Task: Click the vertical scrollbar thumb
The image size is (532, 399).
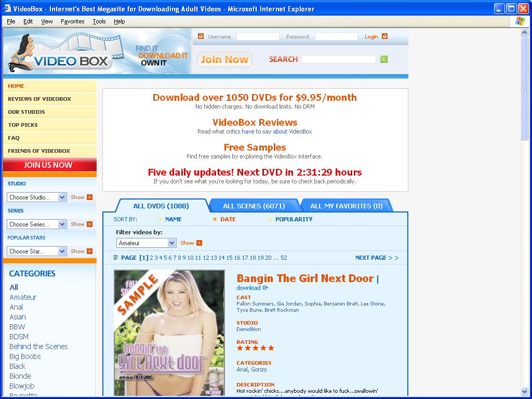Action: 525,88
